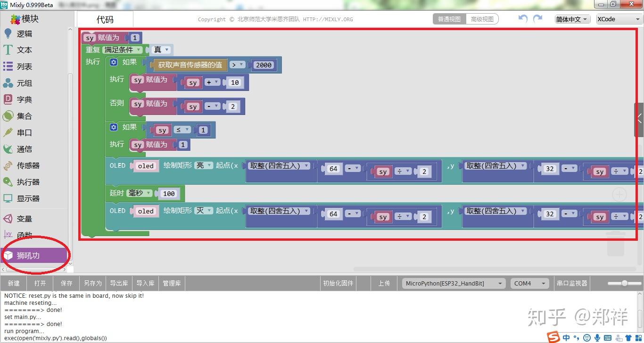Open the 显示器 (Display) category icon
The width and height of the screenshot is (644, 343).
[8, 198]
